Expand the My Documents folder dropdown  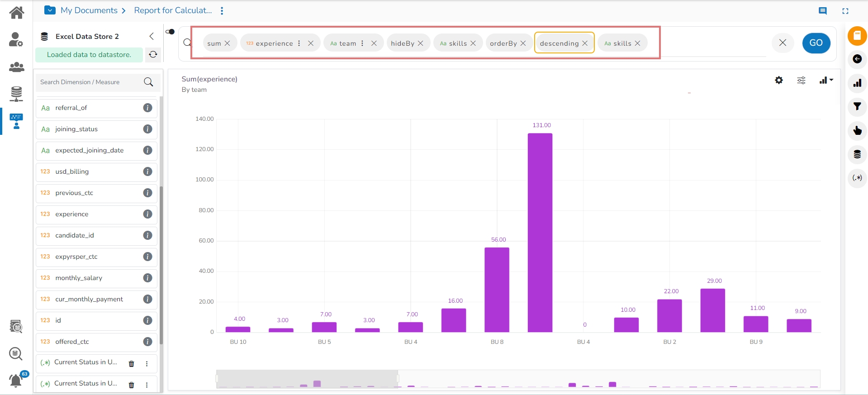pos(50,10)
